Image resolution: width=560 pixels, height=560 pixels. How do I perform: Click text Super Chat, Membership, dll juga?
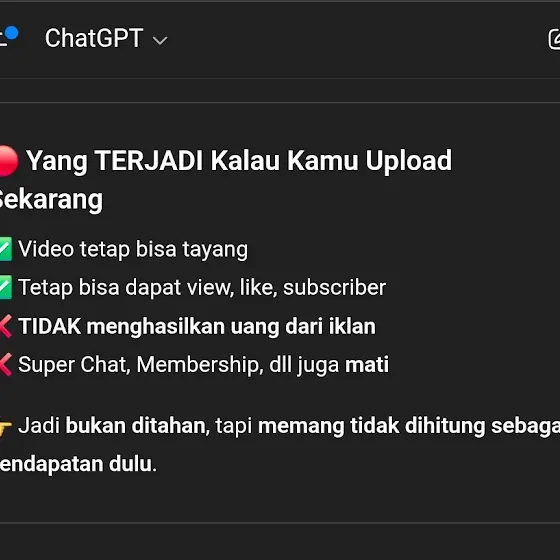(x=179, y=365)
